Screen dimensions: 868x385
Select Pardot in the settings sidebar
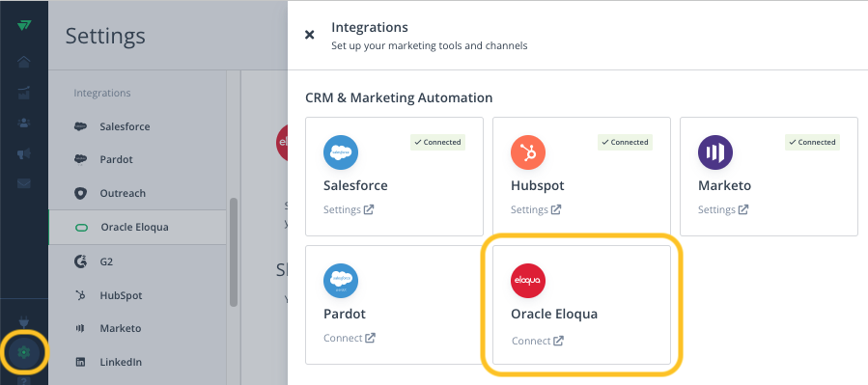coord(137,159)
